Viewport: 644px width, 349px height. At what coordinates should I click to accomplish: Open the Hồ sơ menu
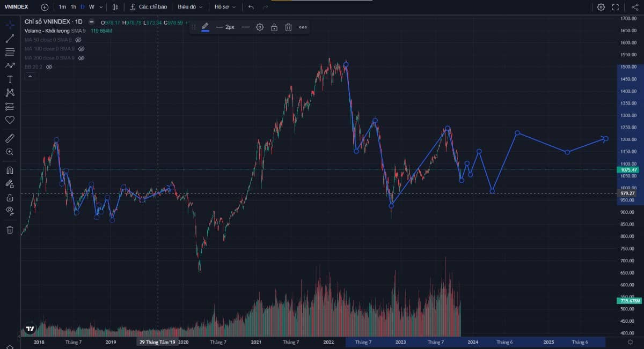click(x=225, y=7)
